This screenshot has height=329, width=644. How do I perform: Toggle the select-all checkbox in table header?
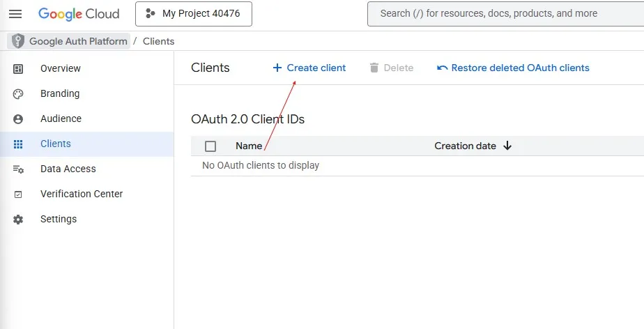(x=210, y=146)
